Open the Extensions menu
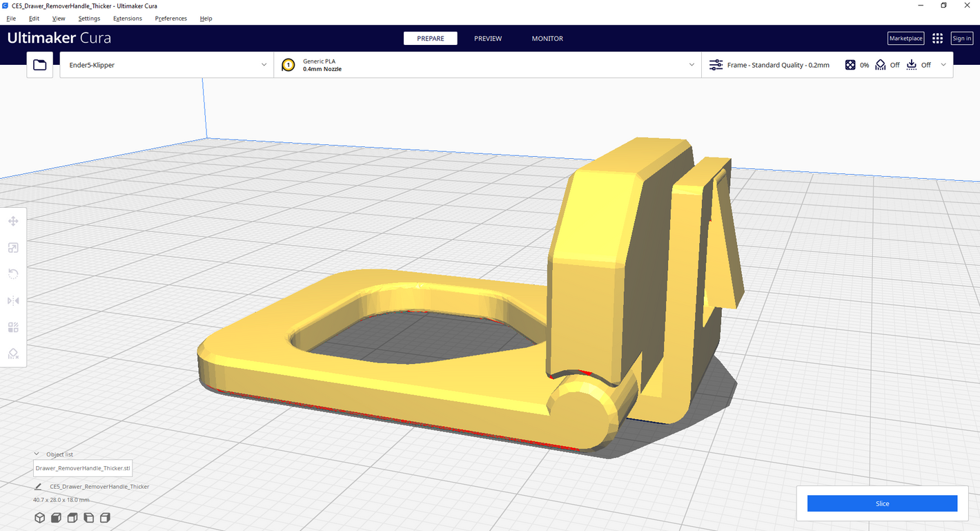980x531 pixels. coord(128,19)
